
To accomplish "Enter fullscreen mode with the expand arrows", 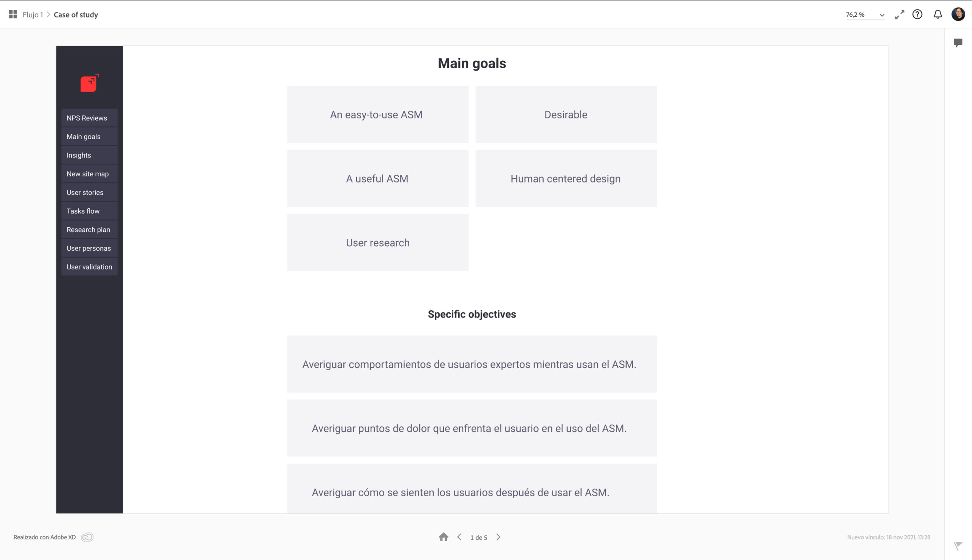I will click(x=899, y=15).
